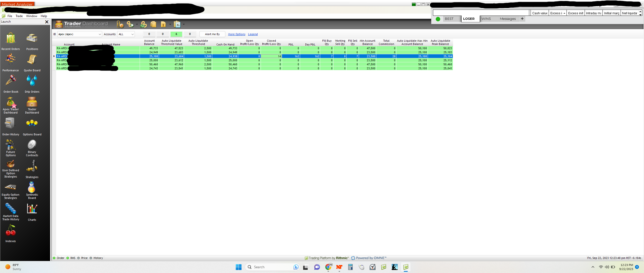Click the clipboard toolbar icon
The width and height of the screenshot is (644, 273).
pos(177,24)
